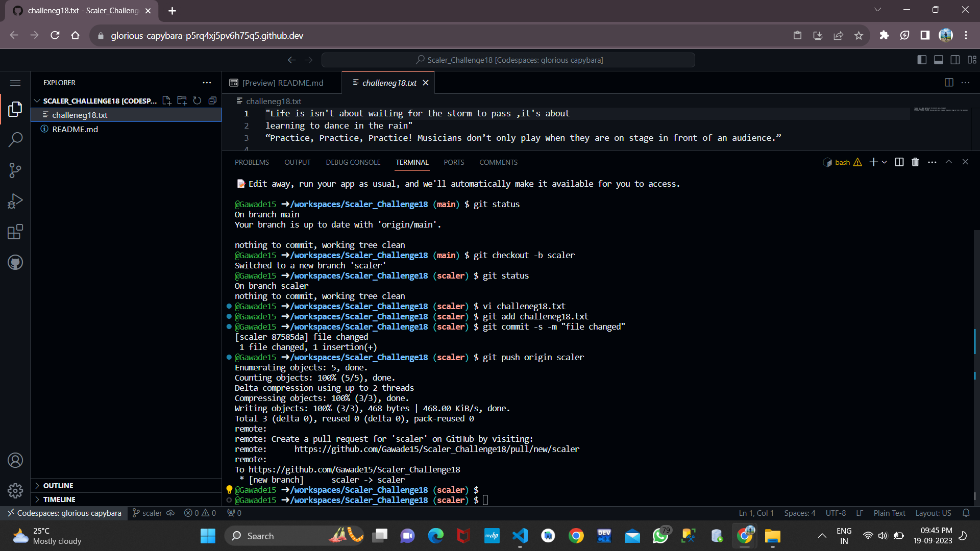This screenshot has height=551, width=980.
Task: Toggle the secondary side bar
Action: click(x=955, y=60)
